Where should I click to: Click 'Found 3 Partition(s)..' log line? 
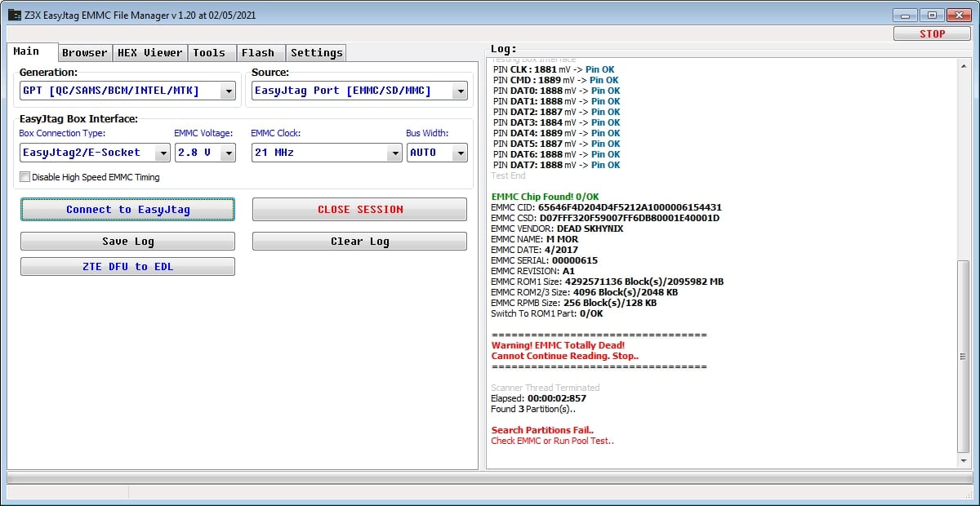pyautogui.click(x=533, y=409)
